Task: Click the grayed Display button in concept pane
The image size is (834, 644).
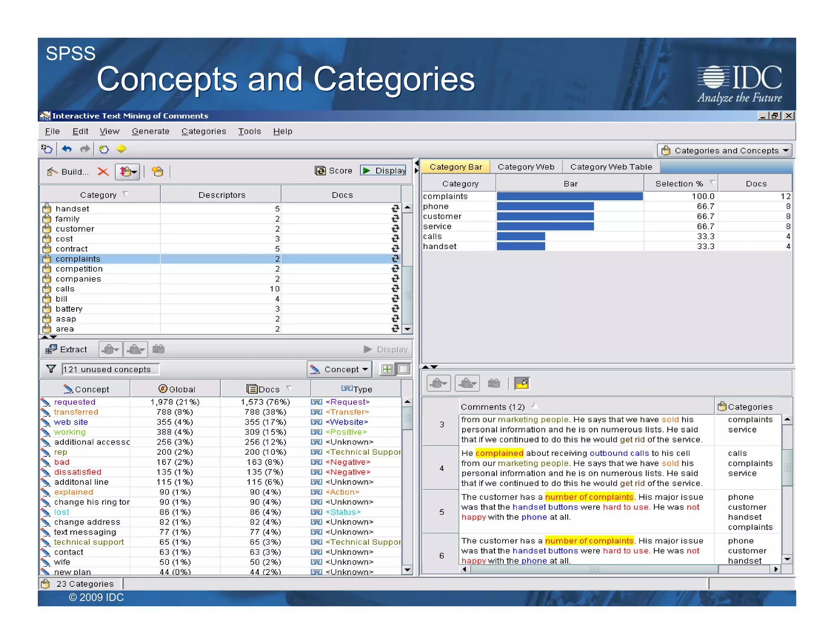Action: pyautogui.click(x=385, y=349)
